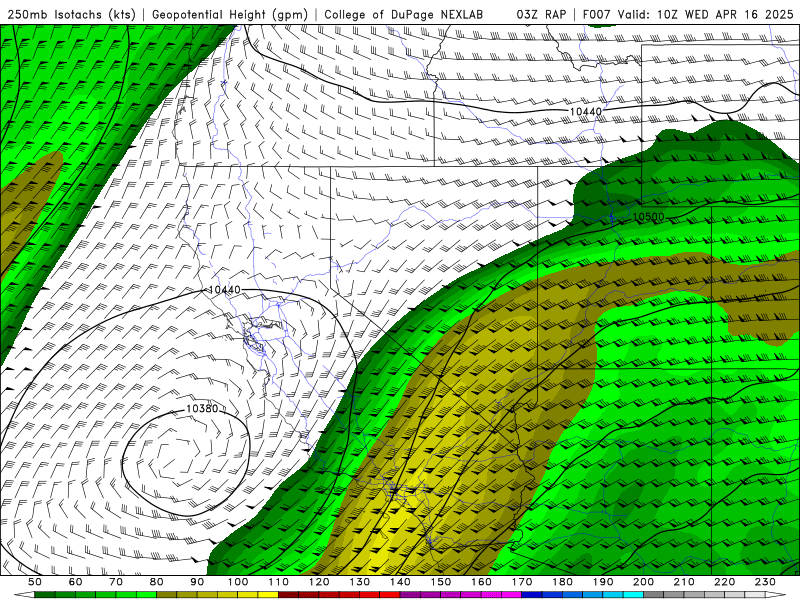Click the 10380 height contour label

(x=202, y=409)
